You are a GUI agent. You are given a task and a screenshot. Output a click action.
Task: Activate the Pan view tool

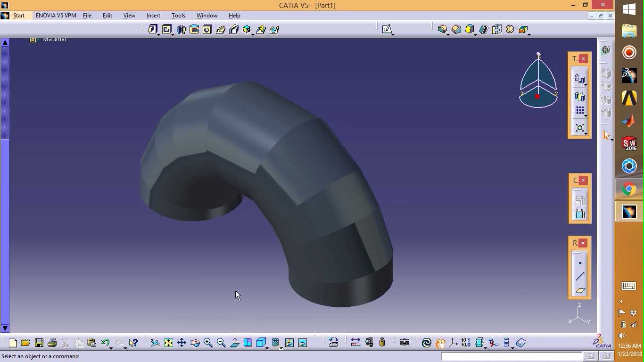point(182,343)
